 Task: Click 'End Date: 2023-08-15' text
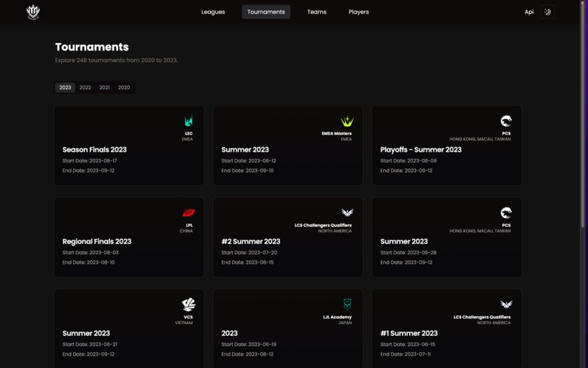click(247, 262)
